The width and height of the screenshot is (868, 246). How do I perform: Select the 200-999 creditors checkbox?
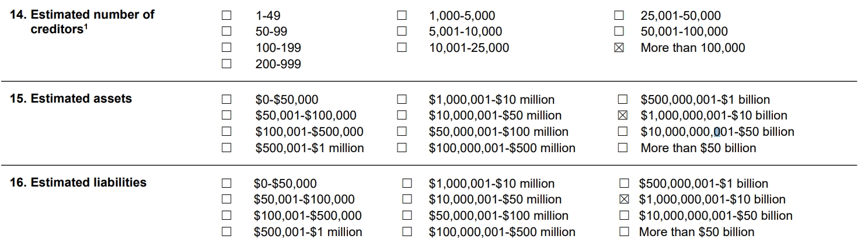226,65
